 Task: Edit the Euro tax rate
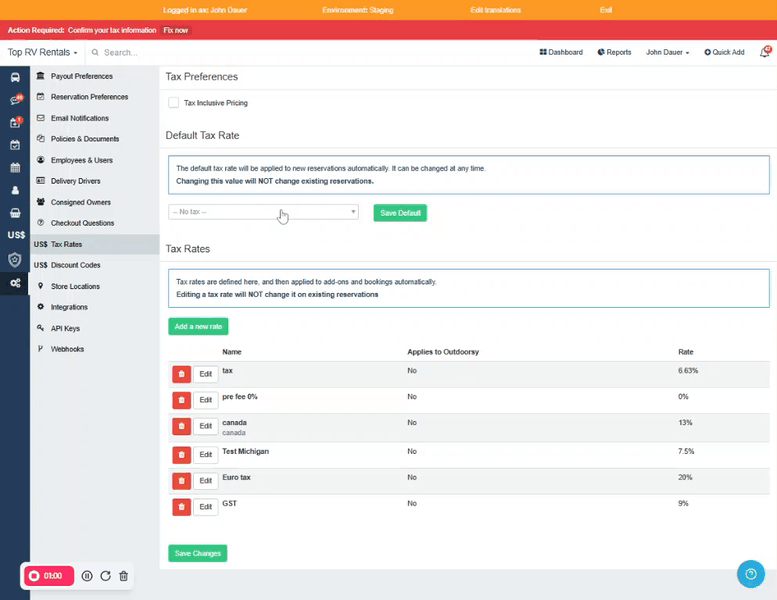pyautogui.click(x=205, y=478)
